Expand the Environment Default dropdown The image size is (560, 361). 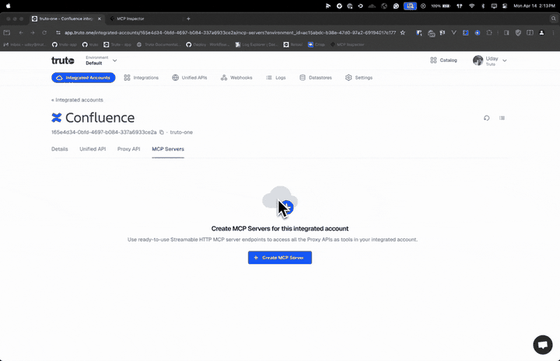tap(101, 60)
